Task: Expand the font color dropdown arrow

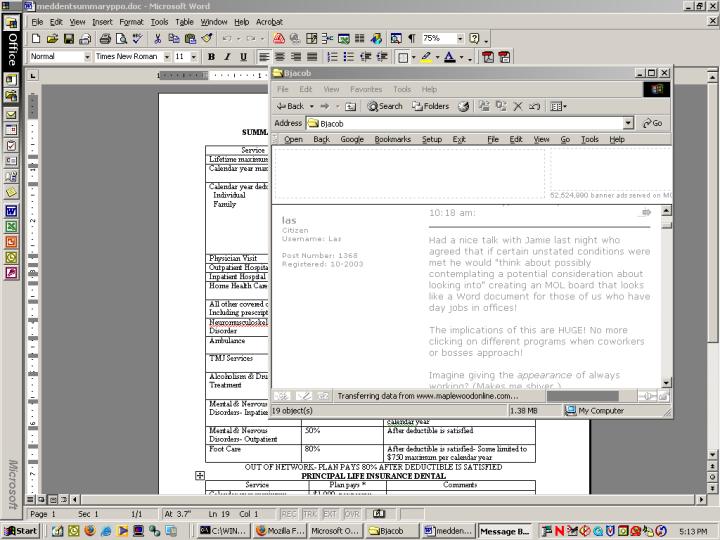Action: [x=461, y=57]
